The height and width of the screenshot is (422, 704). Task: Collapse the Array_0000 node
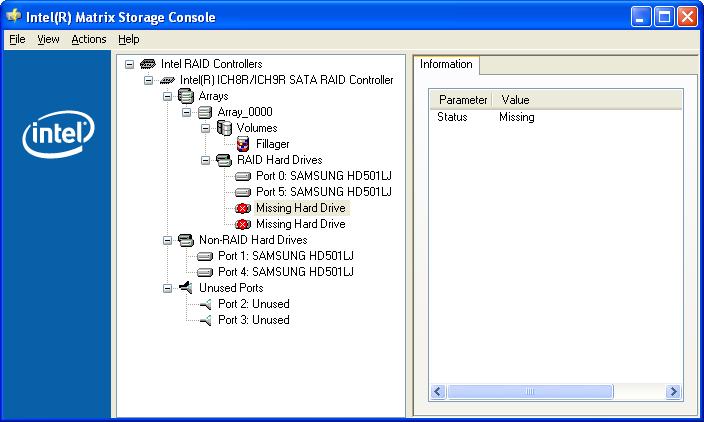(x=186, y=112)
